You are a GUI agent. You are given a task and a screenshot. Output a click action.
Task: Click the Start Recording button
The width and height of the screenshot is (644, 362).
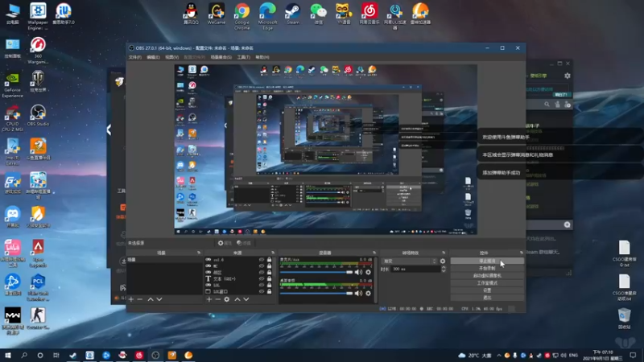click(x=487, y=269)
